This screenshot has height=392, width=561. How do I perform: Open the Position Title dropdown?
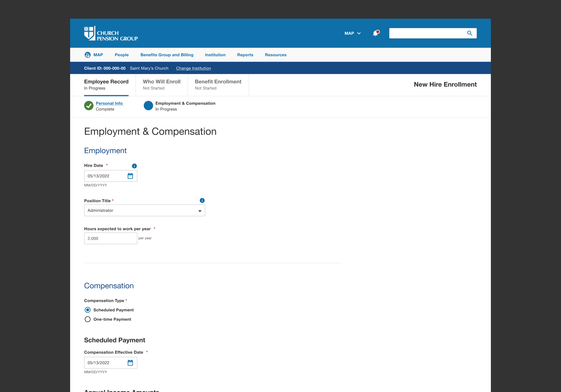144,210
